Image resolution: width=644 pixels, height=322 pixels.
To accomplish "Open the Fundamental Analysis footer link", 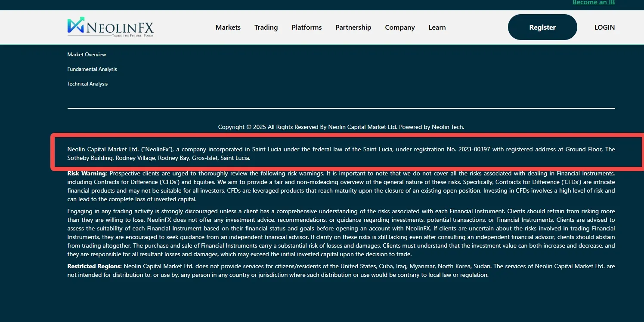I will [92, 69].
